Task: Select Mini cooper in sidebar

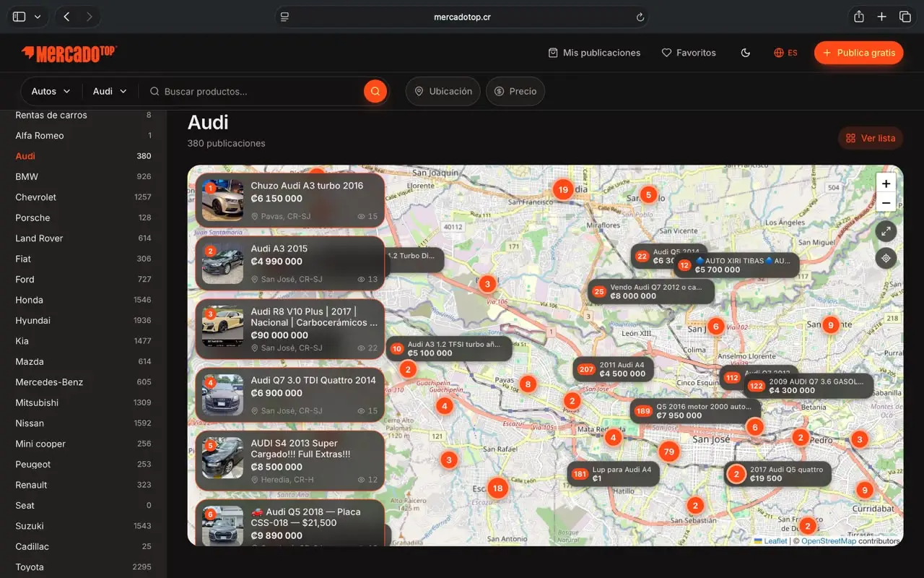Action: click(83, 444)
